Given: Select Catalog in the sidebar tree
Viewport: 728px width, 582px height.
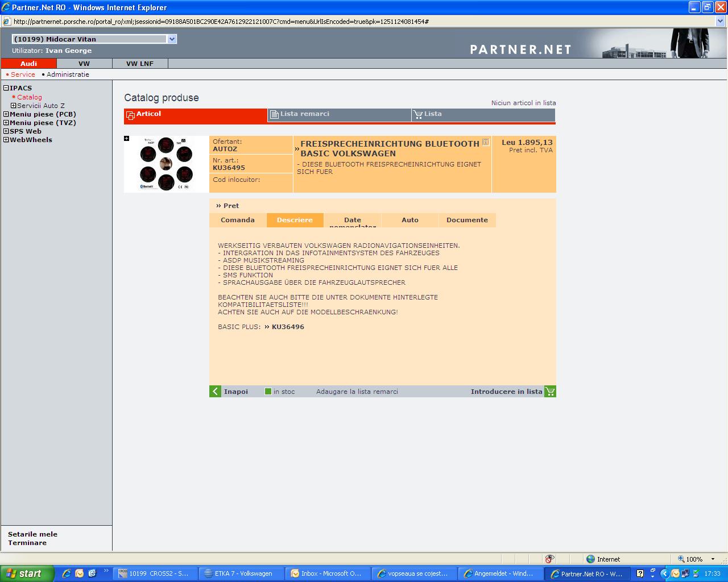Looking at the screenshot, I should click(x=30, y=97).
